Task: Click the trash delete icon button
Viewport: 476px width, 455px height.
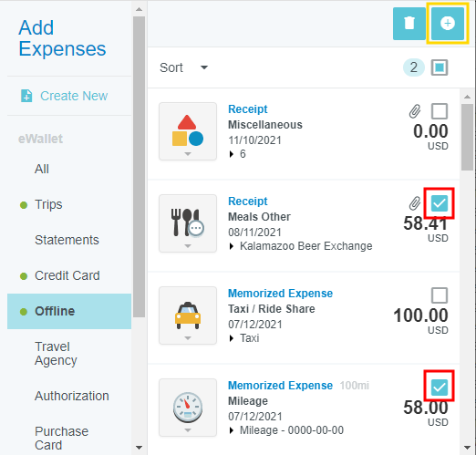Action: coord(409,24)
